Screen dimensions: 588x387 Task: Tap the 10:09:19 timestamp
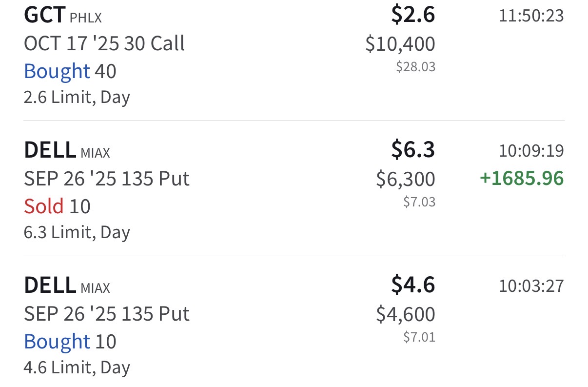coord(531,151)
